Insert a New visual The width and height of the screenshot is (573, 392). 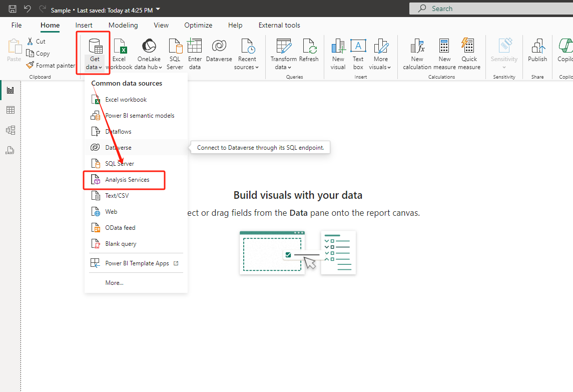[x=338, y=54]
